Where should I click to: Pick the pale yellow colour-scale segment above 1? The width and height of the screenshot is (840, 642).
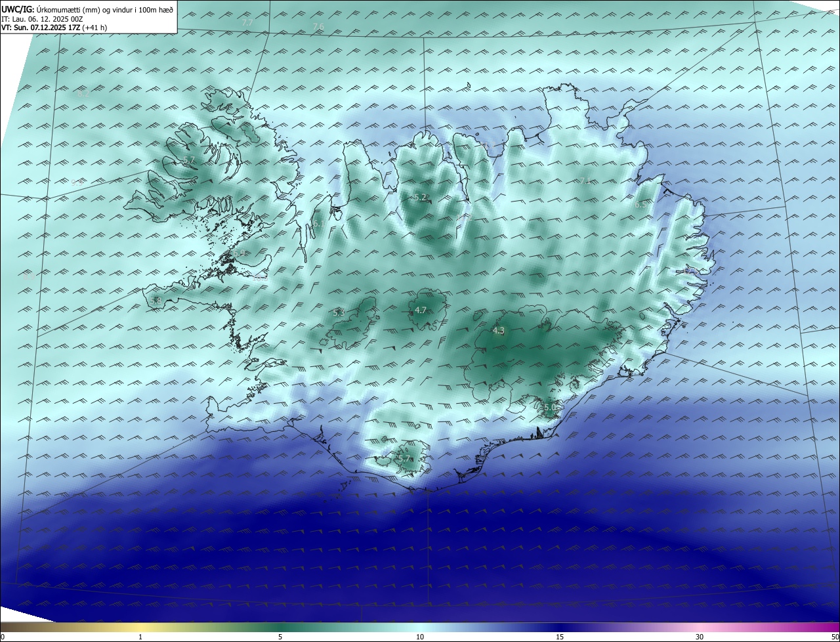[x=140, y=627]
